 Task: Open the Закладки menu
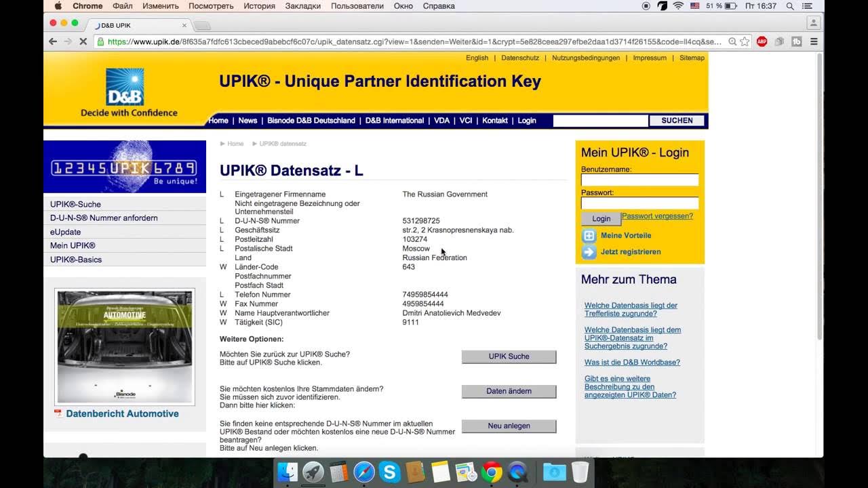(x=303, y=6)
